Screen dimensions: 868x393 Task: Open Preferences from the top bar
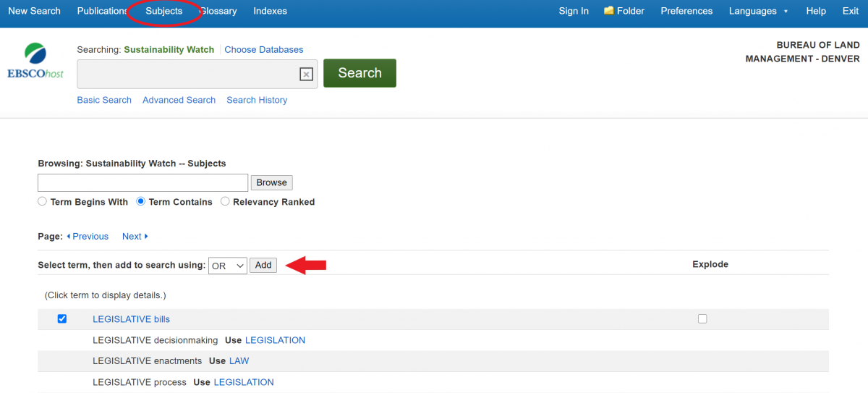pyautogui.click(x=686, y=11)
